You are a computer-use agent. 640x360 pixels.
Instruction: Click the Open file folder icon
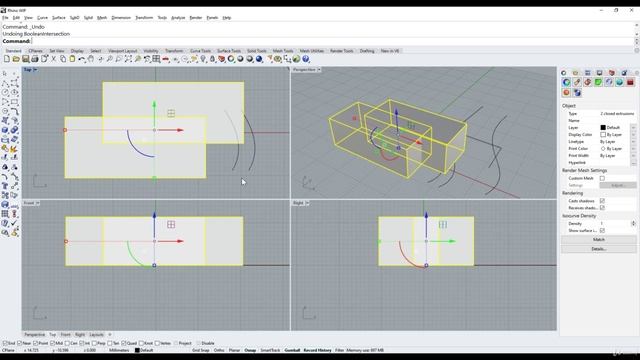(x=16, y=59)
